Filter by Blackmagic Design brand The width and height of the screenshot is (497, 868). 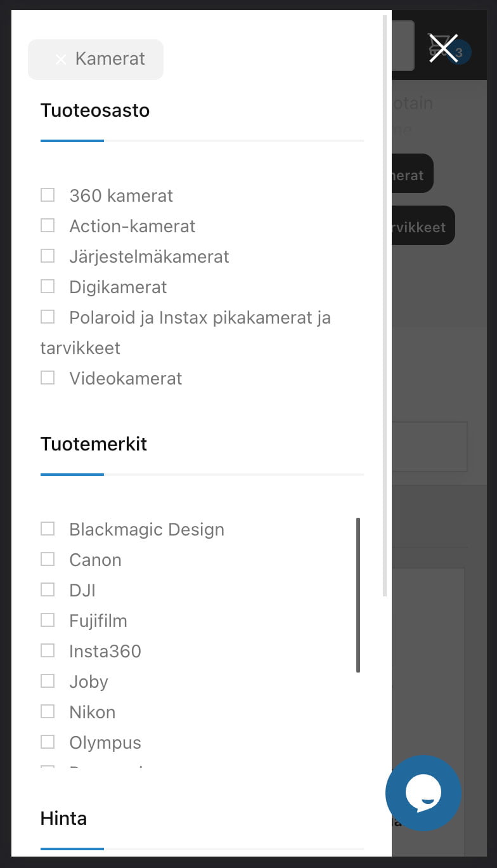48,529
